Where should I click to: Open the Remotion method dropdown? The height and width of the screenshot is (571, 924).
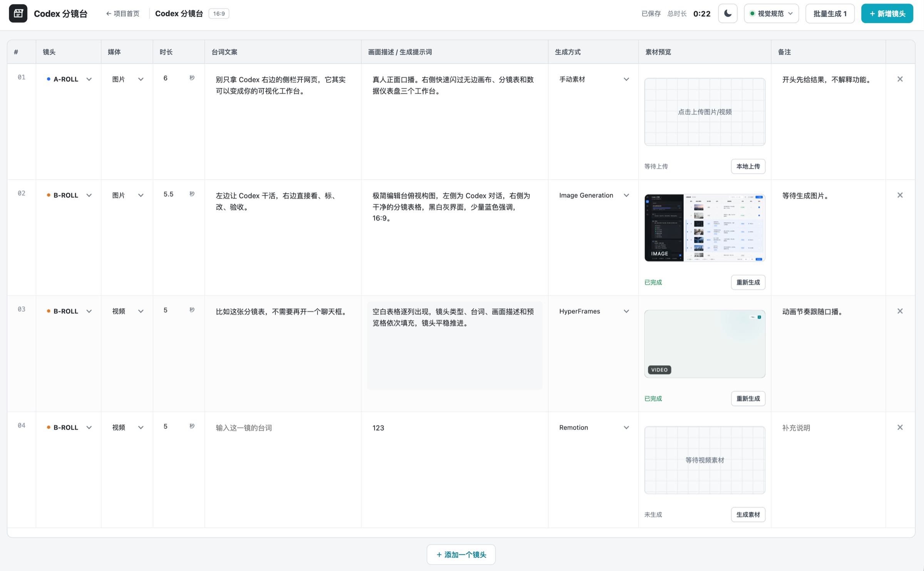pos(593,428)
